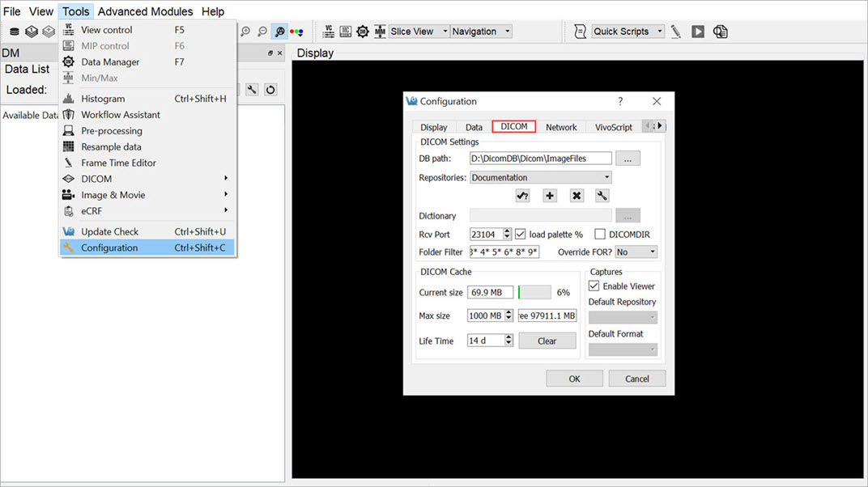Click the refresh icon in Data List panel
The width and height of the screenshot is (868, 487).
270,90
